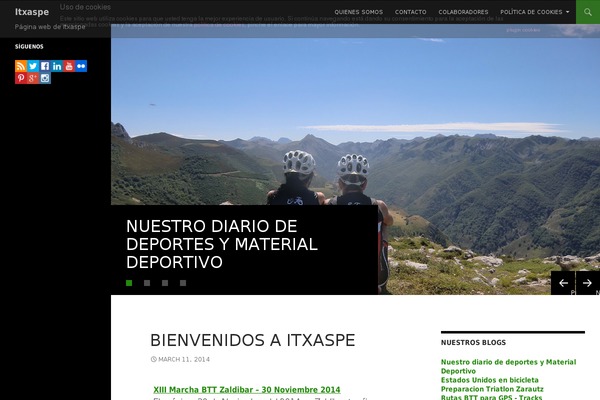Click the Nuestros Blogs widget heading
The image size is (600, 400).
tap(473, 343)
